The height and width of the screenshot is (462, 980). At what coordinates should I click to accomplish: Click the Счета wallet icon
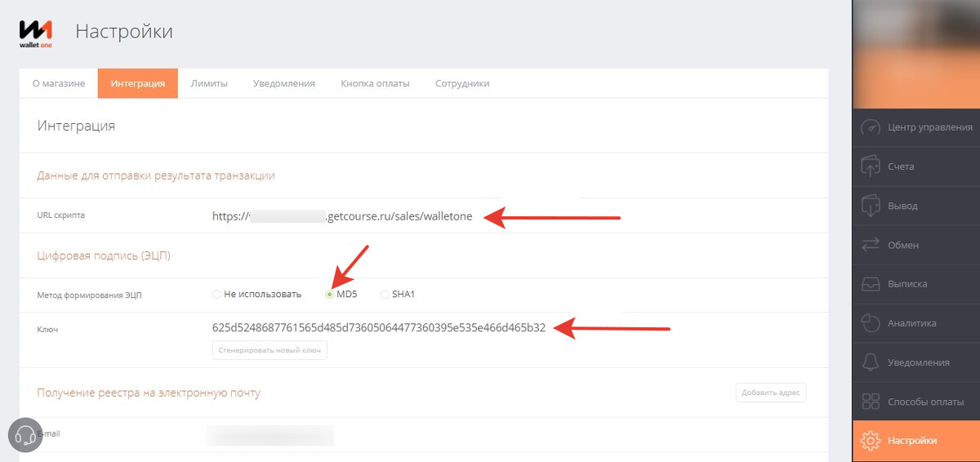[871, 167]
